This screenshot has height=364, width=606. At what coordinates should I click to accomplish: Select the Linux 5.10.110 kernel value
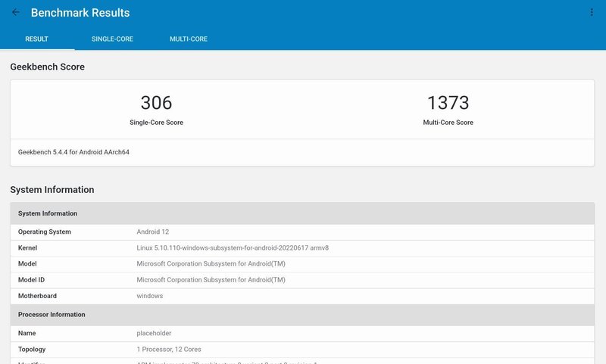233,247
